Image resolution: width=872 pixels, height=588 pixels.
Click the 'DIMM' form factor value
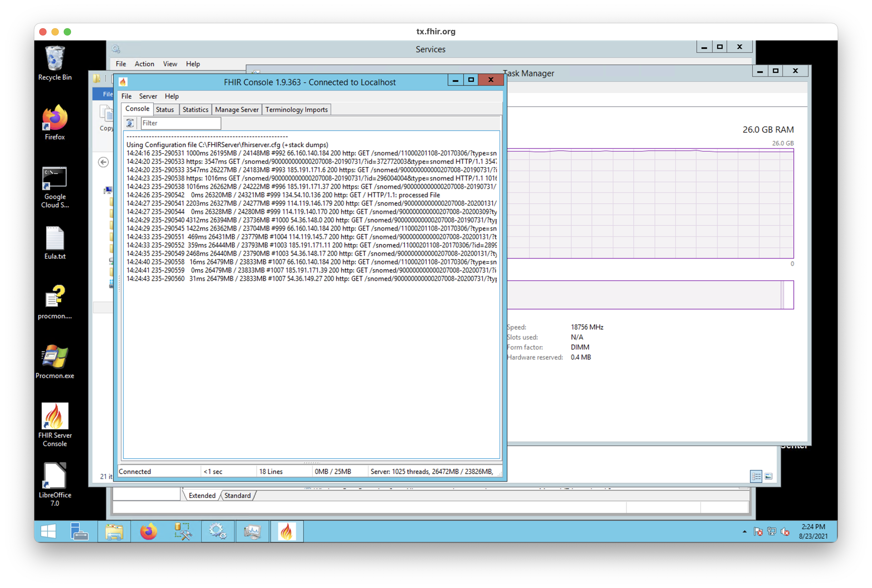580,347
